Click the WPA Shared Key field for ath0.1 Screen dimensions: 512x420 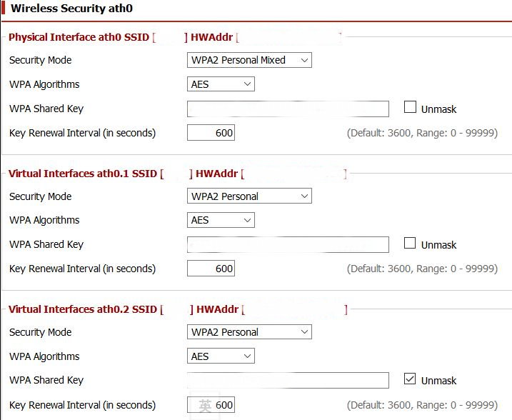point(288,244)
